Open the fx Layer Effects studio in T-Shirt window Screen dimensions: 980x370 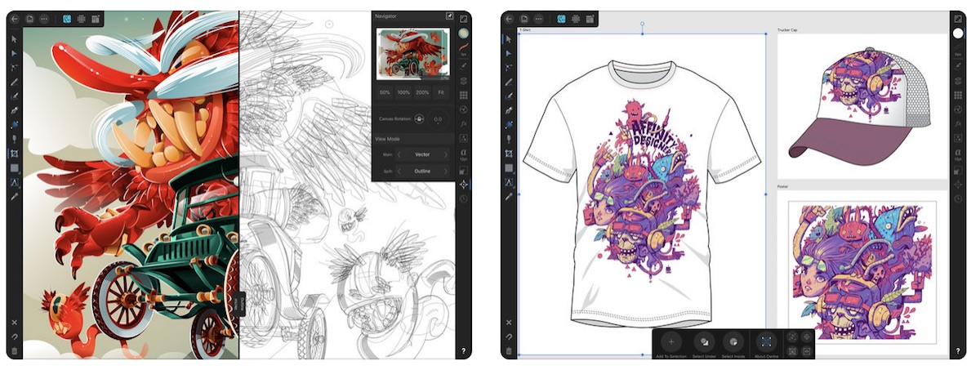[958, 123]
